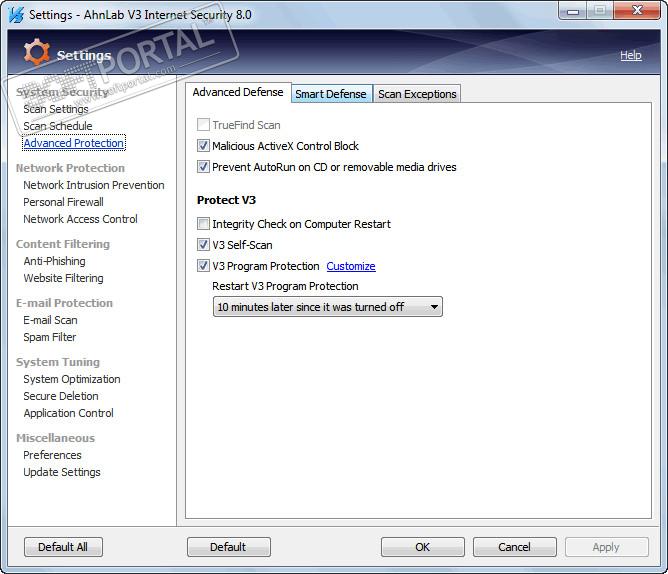668x574 pixels.
Task: Open Preferences under Miscellaneous
Action: [x=52, y=455]
